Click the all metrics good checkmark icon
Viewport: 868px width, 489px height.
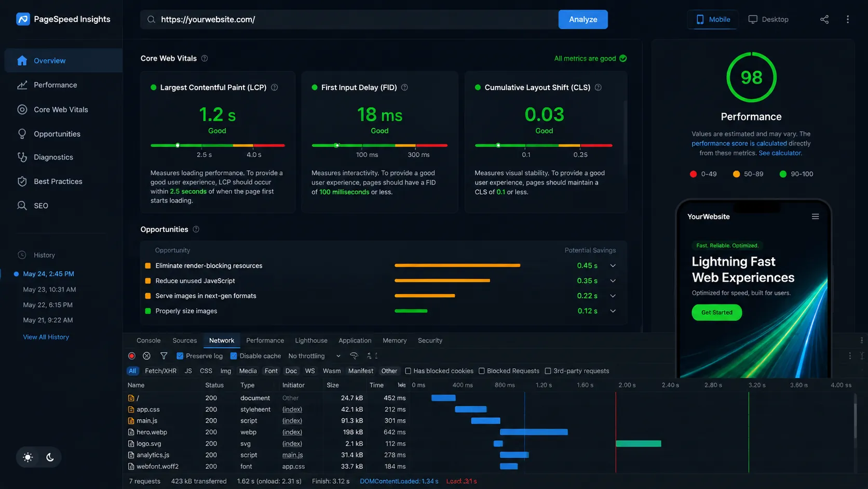pos(623,58)
